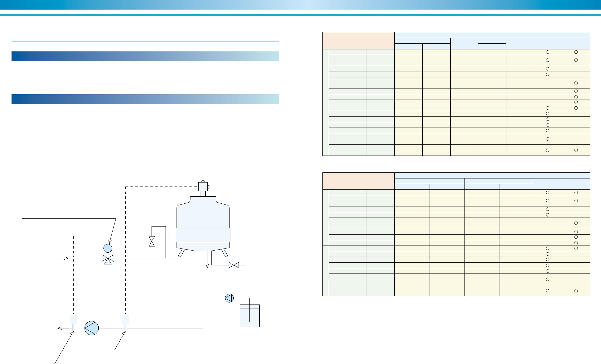Click the sensor box left of large pump
This screenshot has height=364, width=601.
pos(73,319)
